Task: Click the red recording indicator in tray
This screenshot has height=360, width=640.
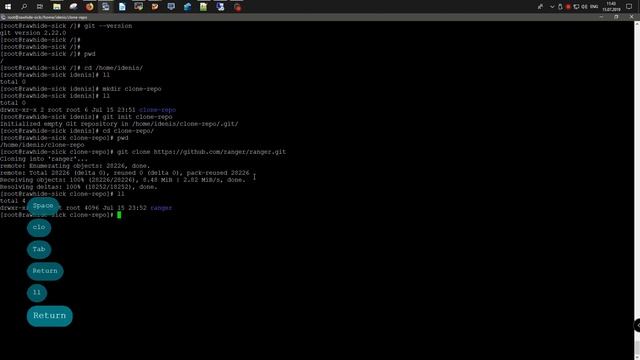Action: click(x=568, y=7)
